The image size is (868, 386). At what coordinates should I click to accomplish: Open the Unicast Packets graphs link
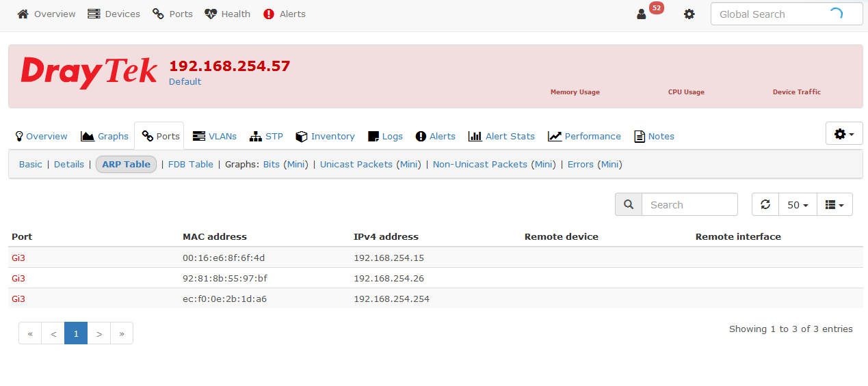click(356, 165)
